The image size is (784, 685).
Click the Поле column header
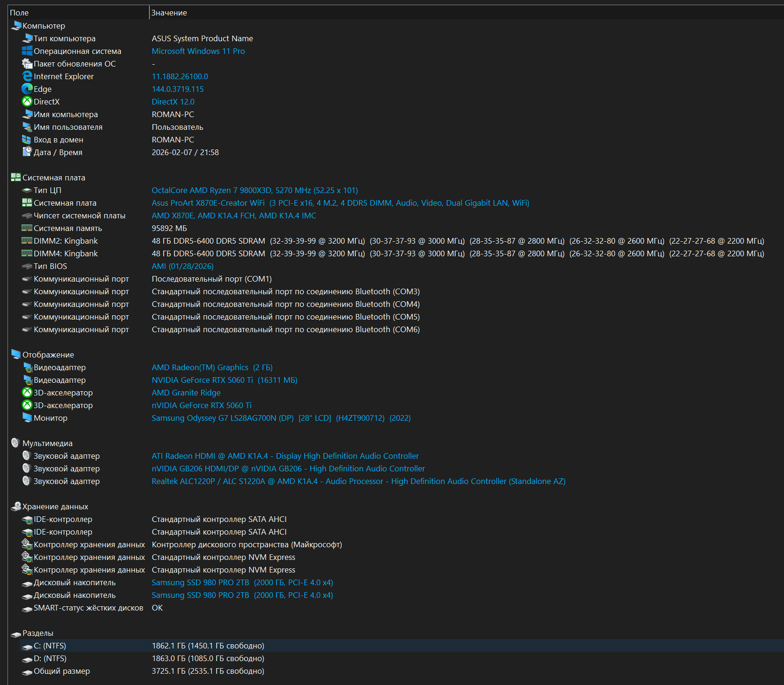19,13
